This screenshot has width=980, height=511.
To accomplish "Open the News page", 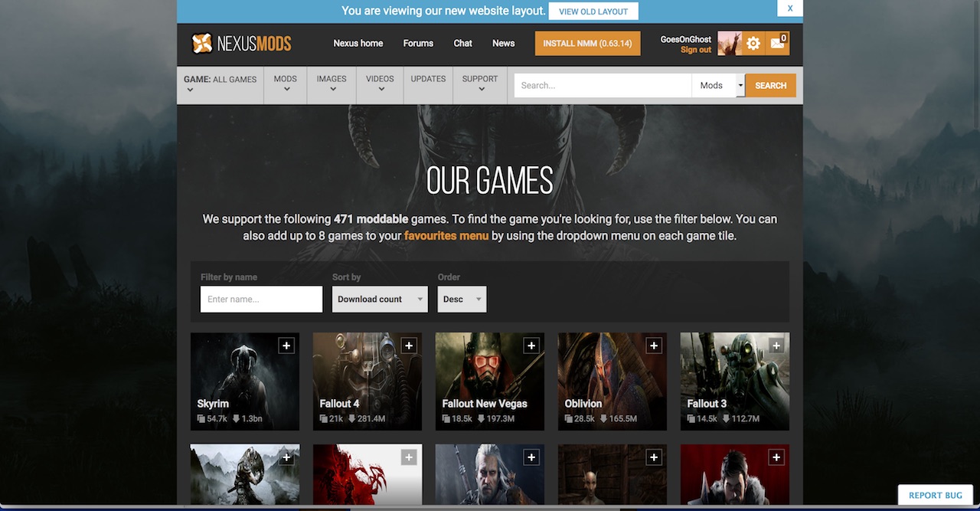I will point(504,44).
